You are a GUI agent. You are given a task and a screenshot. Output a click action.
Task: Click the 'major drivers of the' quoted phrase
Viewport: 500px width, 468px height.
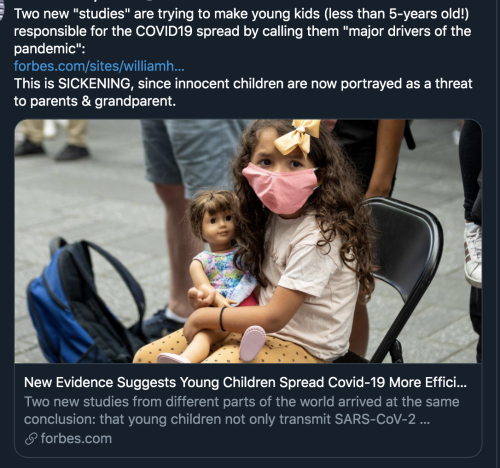pyautogui.click(x=409, y=31)
